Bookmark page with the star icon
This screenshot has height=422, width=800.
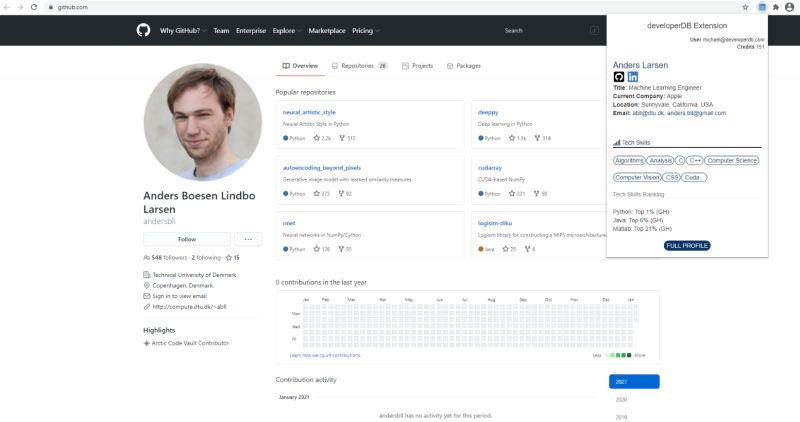(745, 7)
